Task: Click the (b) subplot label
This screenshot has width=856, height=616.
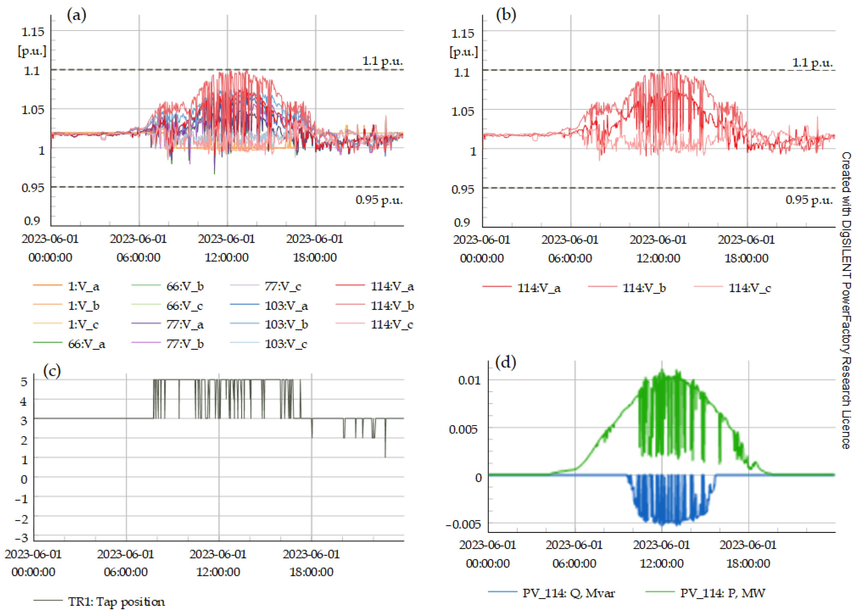Action: point(506,15)
